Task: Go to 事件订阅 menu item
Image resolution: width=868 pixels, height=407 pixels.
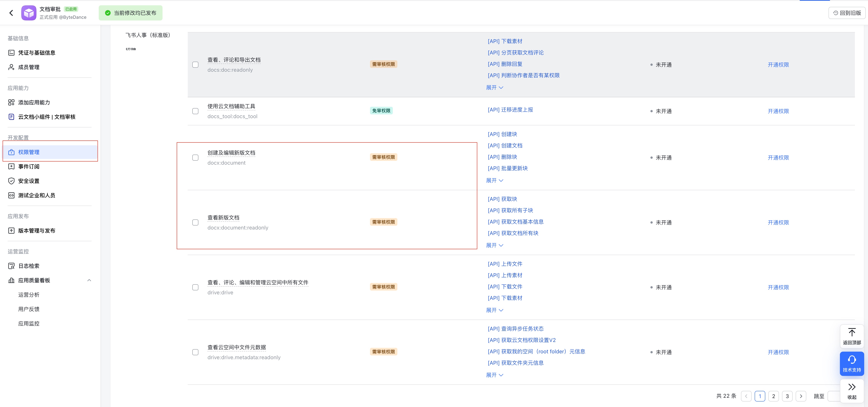Action: (29, 166)
